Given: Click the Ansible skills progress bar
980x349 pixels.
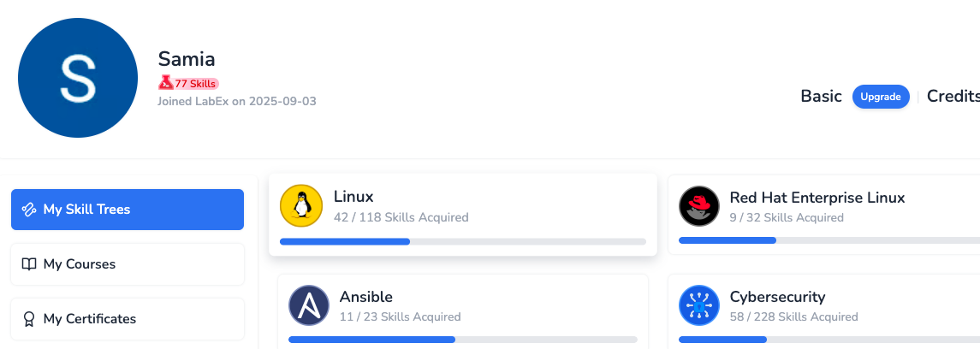Looking at the screenshot, I should (x=462, y=340).
